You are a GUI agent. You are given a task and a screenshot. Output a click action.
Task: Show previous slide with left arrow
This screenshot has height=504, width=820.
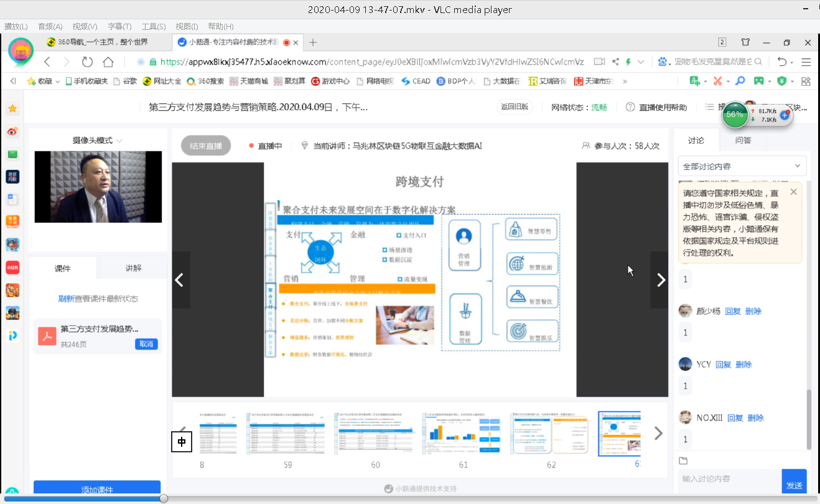click(x=180, y=280)
